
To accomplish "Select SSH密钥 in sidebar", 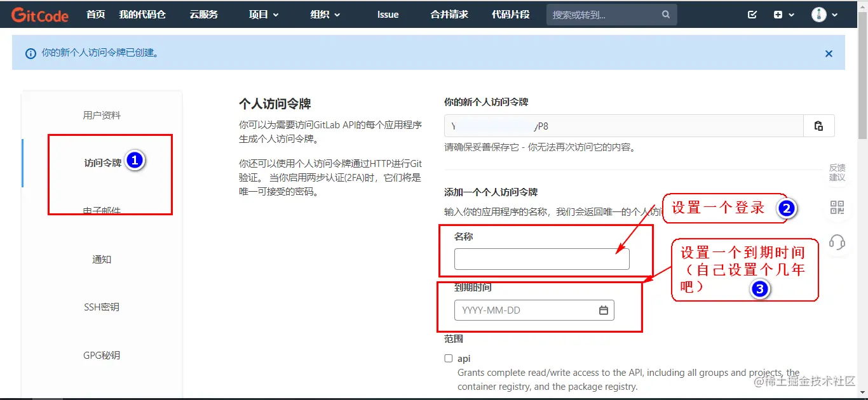I will pos(102,307).
